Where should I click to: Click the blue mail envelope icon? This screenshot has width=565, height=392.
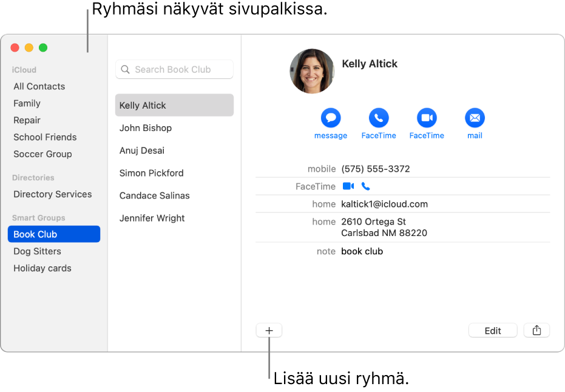(475, 118)
